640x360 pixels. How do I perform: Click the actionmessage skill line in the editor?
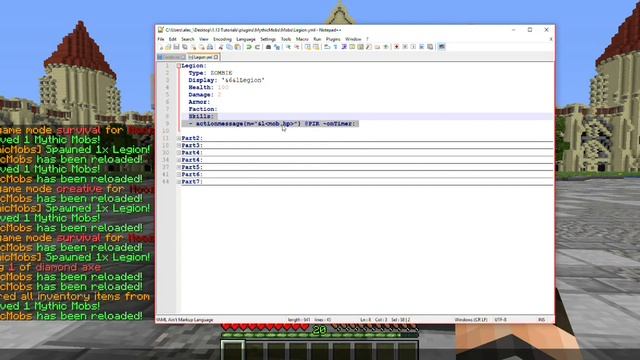[273, 124]
